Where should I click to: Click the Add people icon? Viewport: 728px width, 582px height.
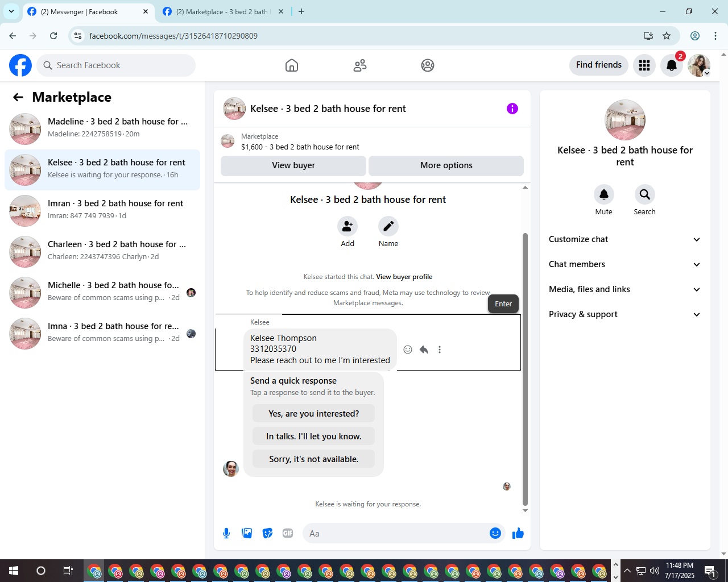[x=348, y=226]
